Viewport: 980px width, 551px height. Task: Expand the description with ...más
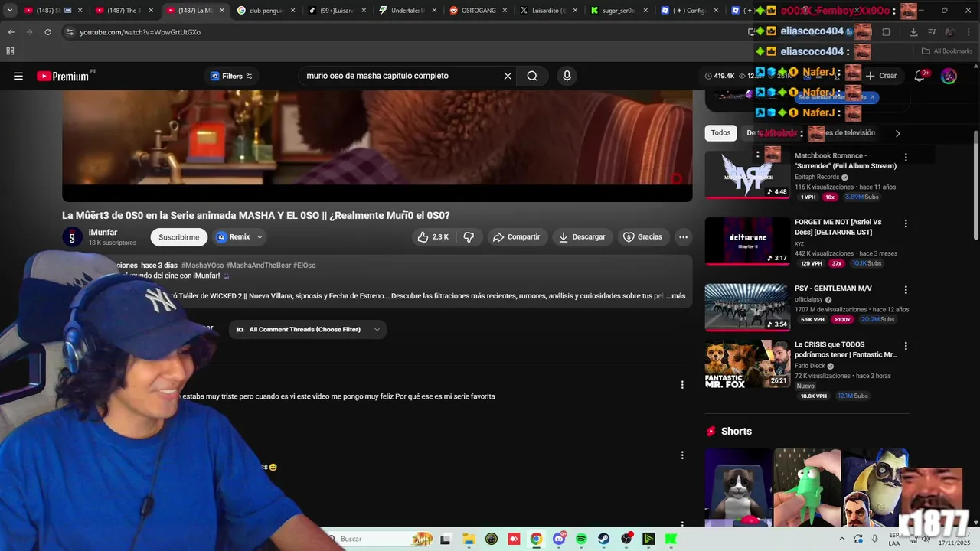click(x=675, y=296)
